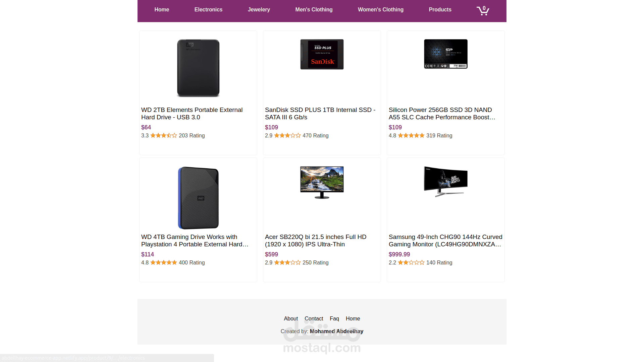Screen dimensions: 644x362
Task: Open the Faq footer link
Action: [334, 318]
